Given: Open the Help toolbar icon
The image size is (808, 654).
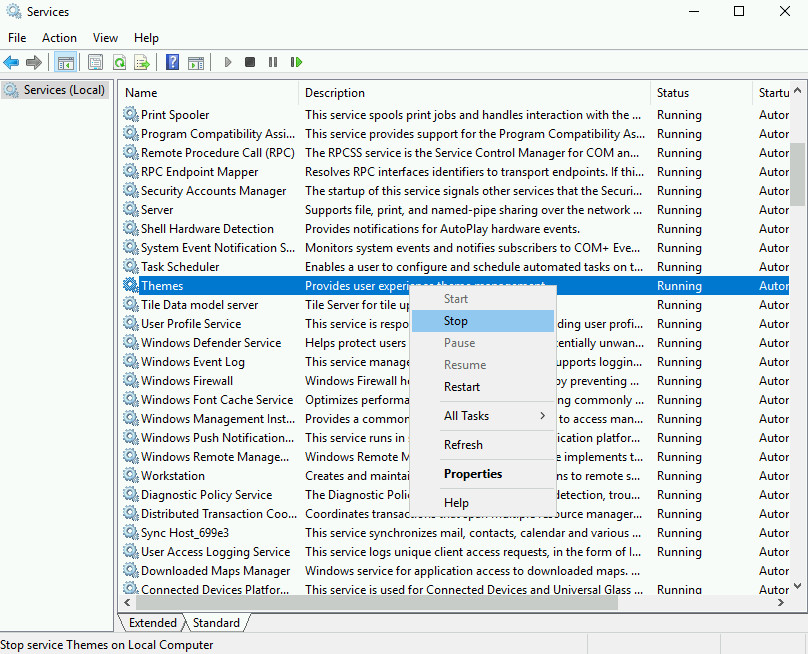Looking at the screenshot, I should click(x=173, y=62).
